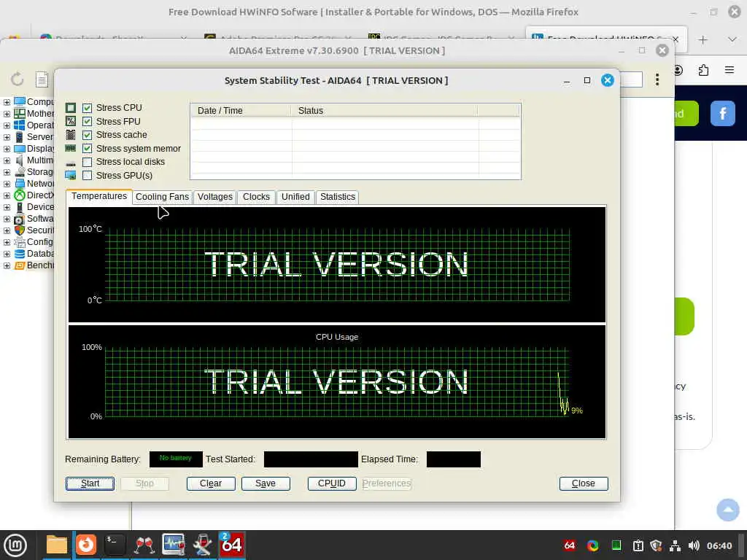The width and height of the screenshot is (747, 560).
Task: Enable Stress GPU(s) checkbox
Action: [x=88, y=176]
